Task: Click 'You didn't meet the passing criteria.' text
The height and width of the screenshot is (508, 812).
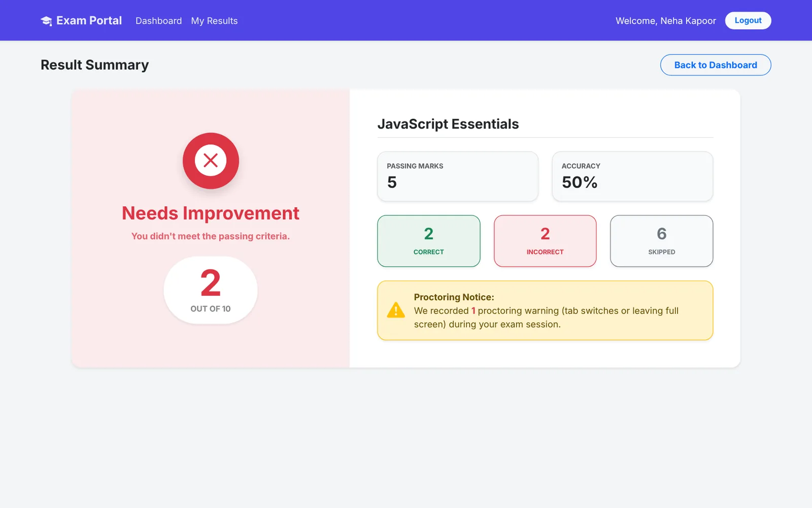Action: coord(211,236)
